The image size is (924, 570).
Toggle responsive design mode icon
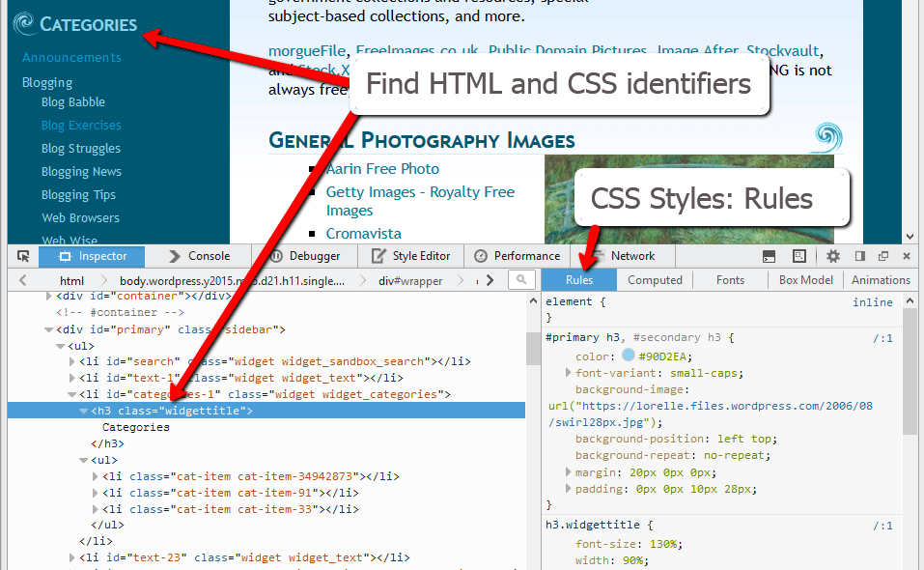[799, 256]
